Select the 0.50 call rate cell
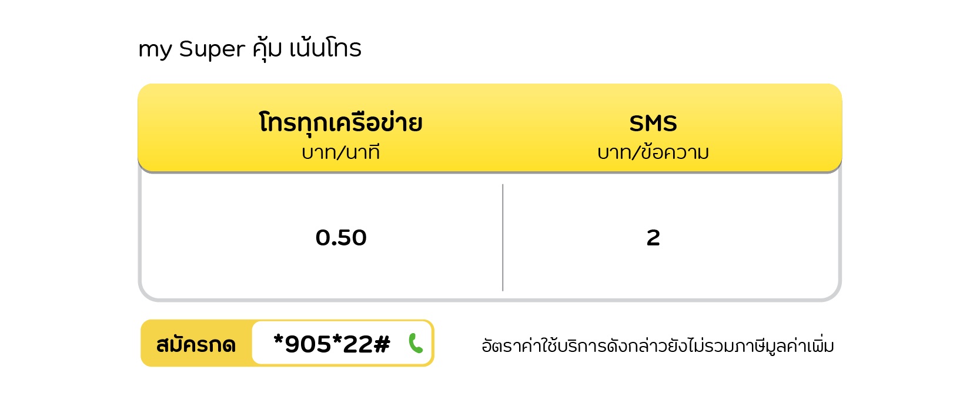The image size is (980, 409). (x=341, y=238)
